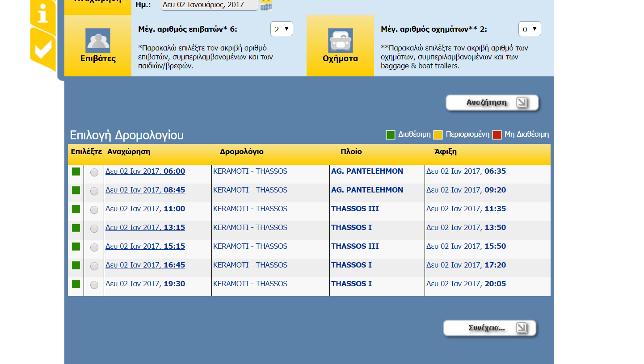The image size is (644, 364).
Task: Open the 08:45 departure link
Action: coord(145,190)
